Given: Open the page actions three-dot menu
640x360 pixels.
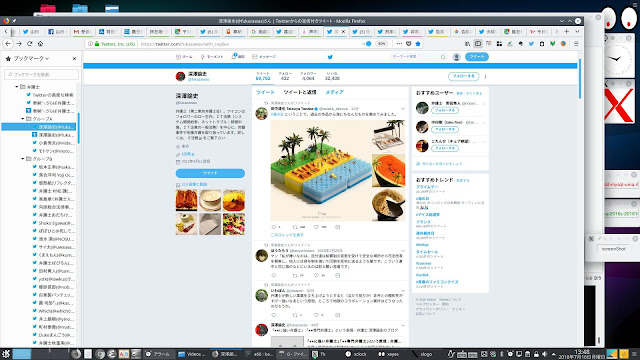Looking at the screenshot, I should [x=399, y=44].
